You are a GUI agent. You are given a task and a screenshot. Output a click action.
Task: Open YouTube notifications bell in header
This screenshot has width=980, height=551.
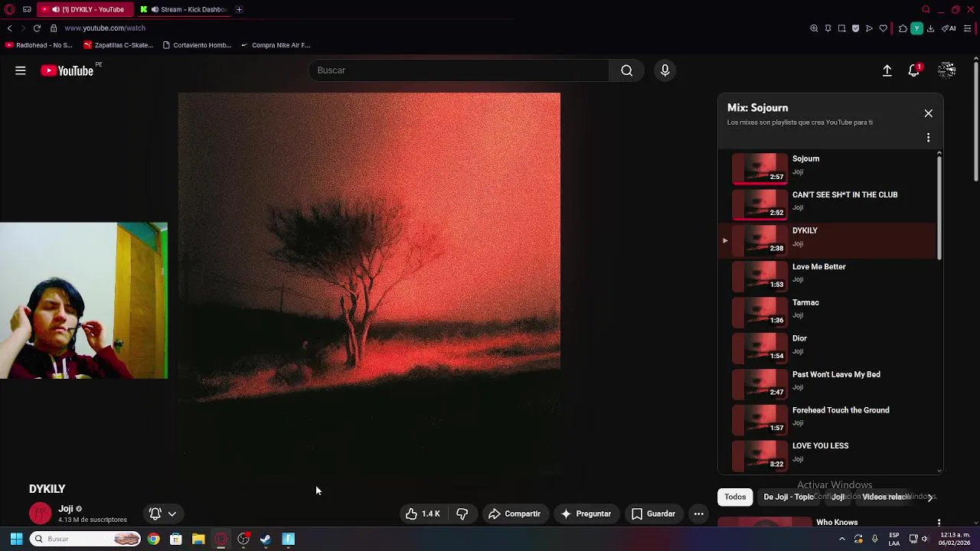click(x=913, y=70)
